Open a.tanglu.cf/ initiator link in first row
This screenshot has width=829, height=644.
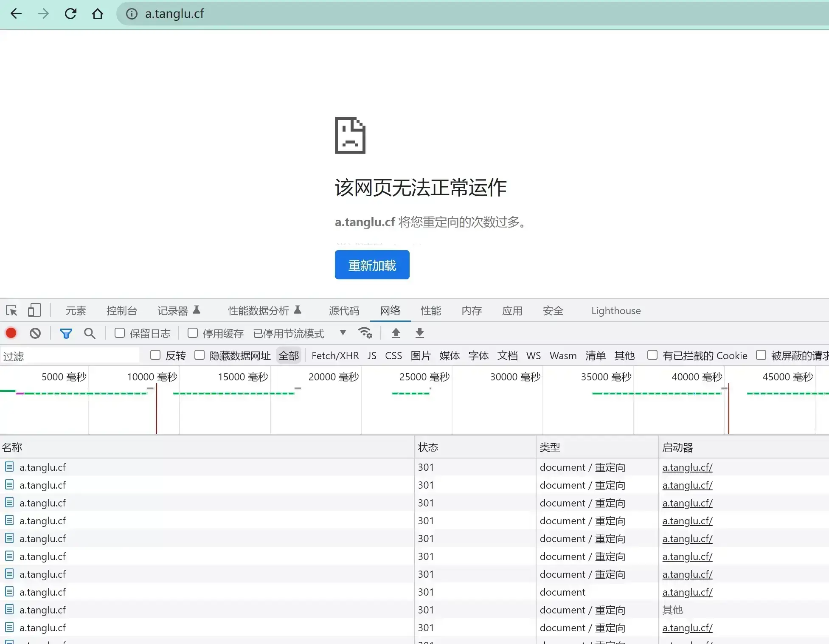click(x=687, y=467)
